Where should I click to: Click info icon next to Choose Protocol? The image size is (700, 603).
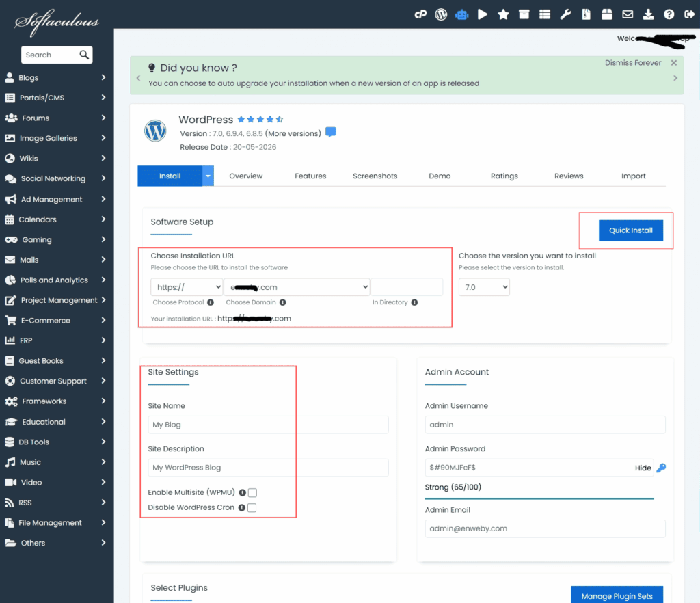211,302
